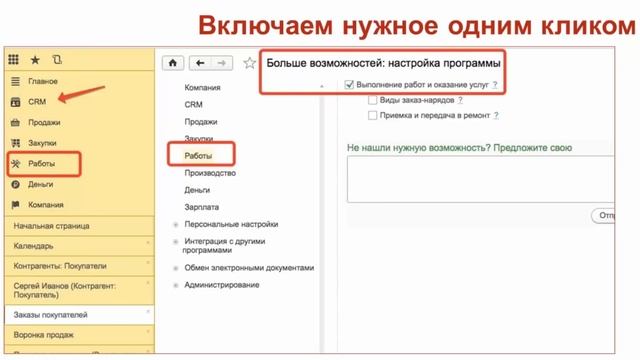
Task: Click the settings list vertical scrollbar
Action: tap(322, 218)
